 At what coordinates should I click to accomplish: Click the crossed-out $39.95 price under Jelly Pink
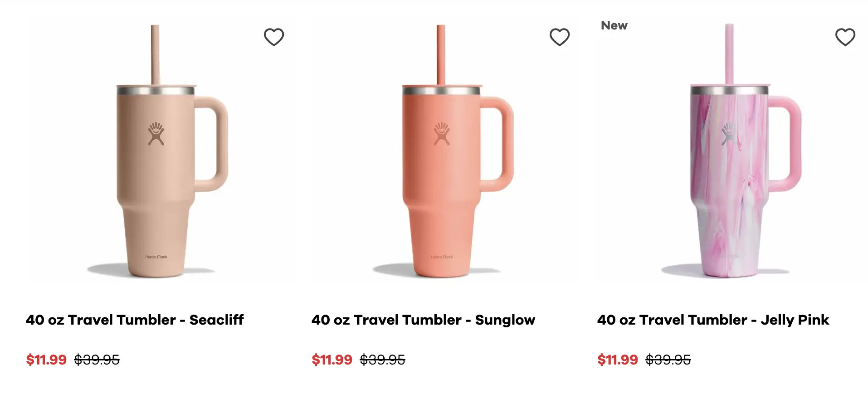pos(668,360)
